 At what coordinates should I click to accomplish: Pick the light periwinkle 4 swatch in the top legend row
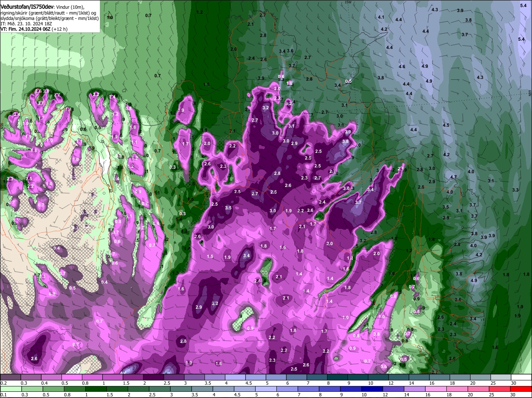(x=235, y=377)
